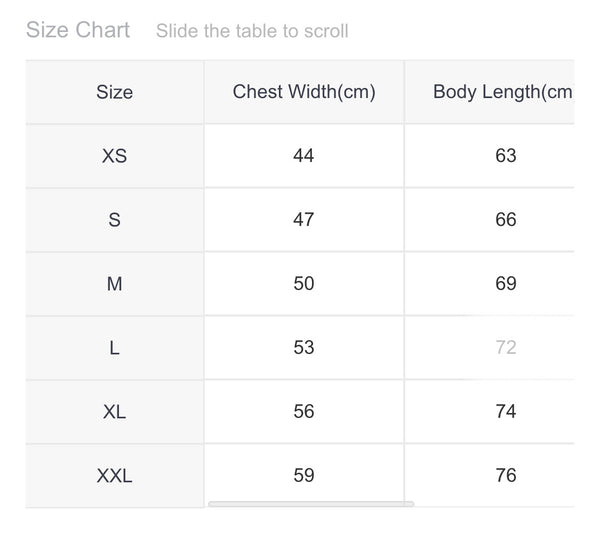Select body length value 74
Viewport: 600px width, 534px height.
(x=506, y=412)
